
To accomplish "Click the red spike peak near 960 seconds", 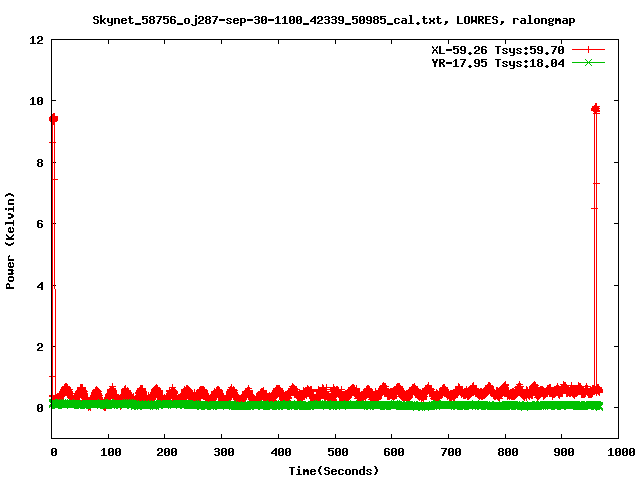I will coord(596,108).
